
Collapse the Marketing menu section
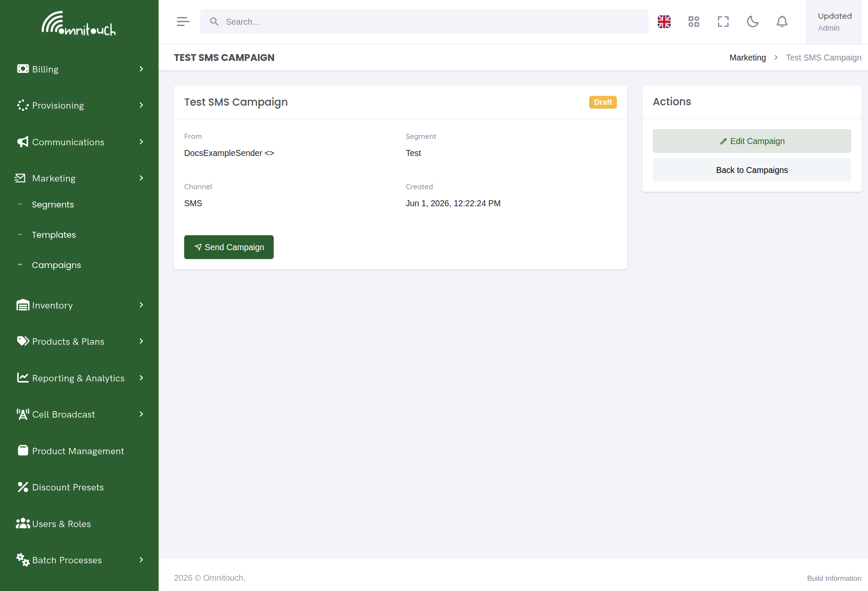coord(79,178)
